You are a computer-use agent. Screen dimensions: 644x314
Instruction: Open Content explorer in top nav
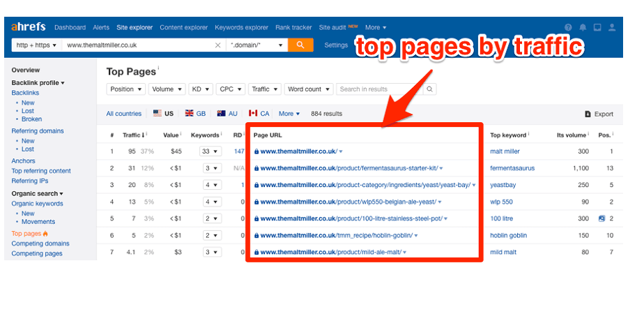click(183, 27)
